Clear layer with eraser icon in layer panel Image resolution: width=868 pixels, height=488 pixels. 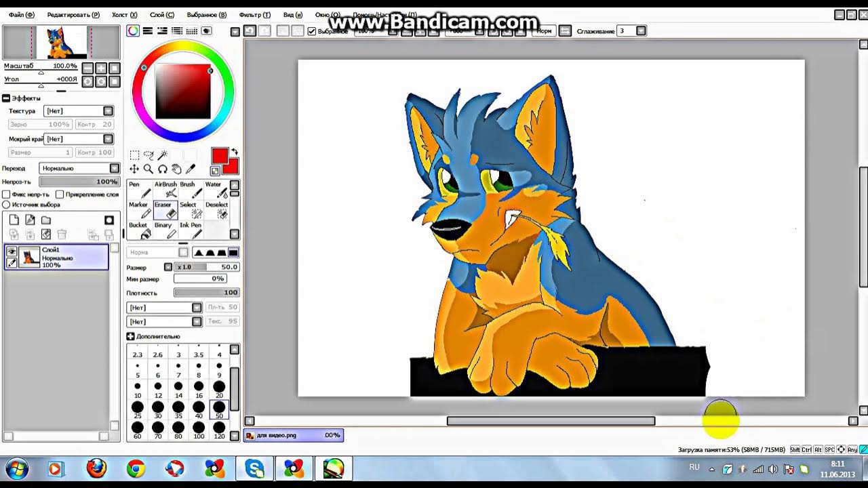click(x=45, y=235)
